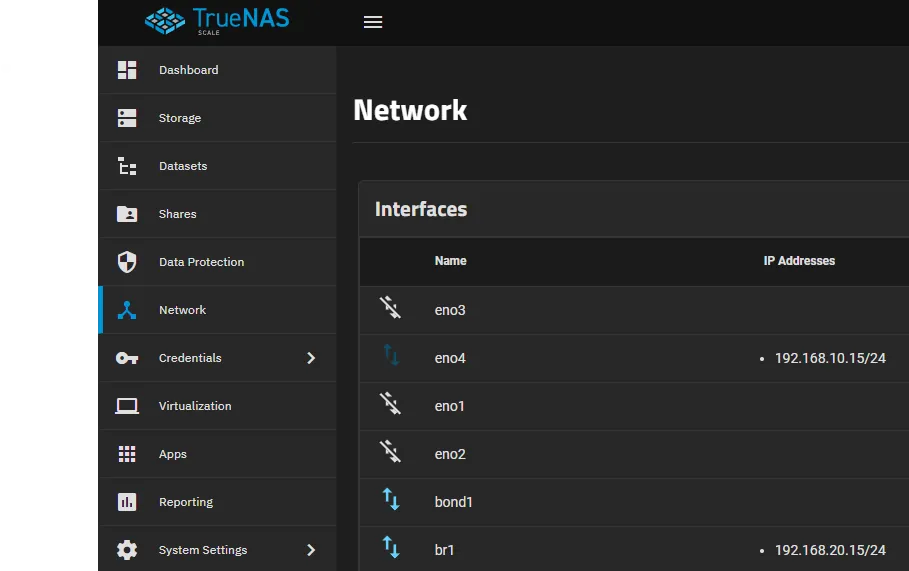
Task: Click the Reporting chart icon
Action: [127, 502]
